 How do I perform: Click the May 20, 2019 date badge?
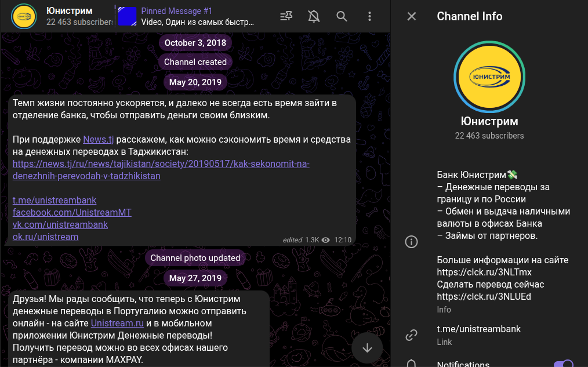click(195, 82)
